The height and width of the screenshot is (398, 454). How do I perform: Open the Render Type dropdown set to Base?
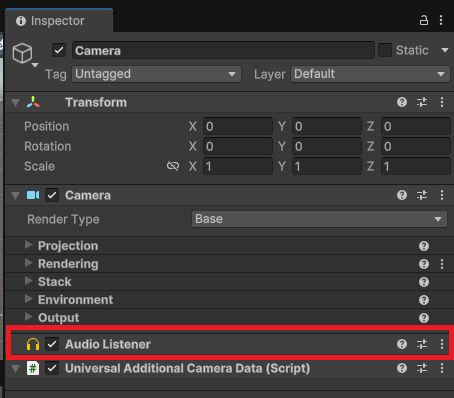[319, 219]
